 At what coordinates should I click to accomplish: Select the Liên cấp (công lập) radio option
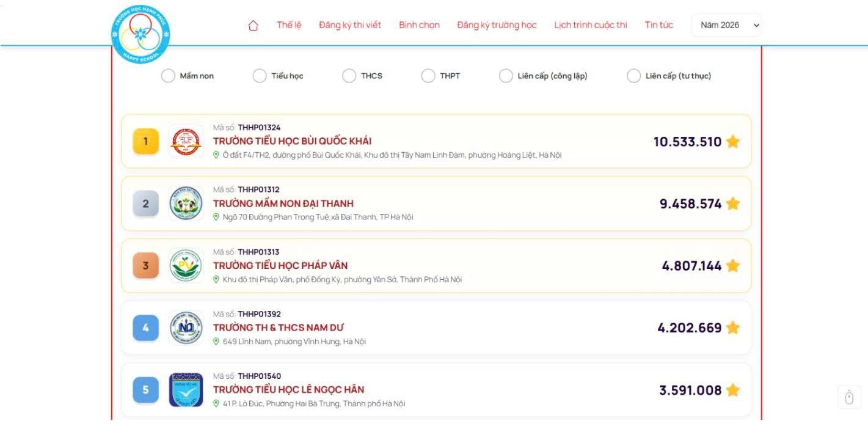coord(506,76)
